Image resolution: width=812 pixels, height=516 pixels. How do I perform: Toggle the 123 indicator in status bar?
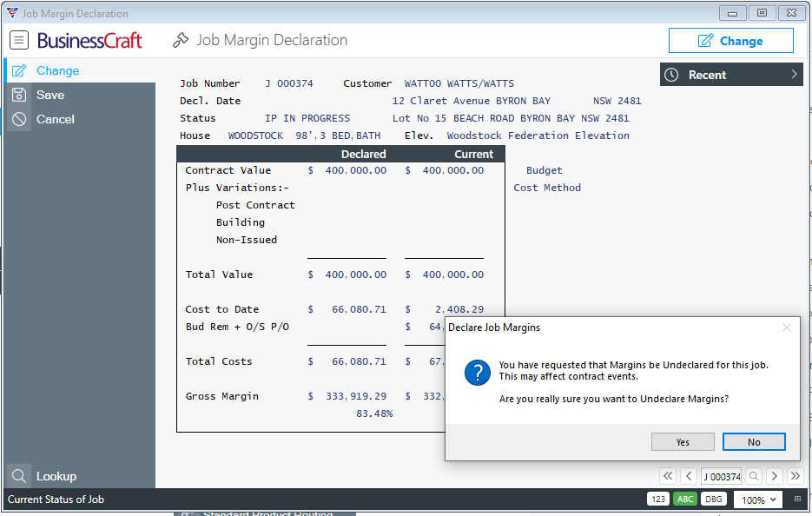pos(658,499)
